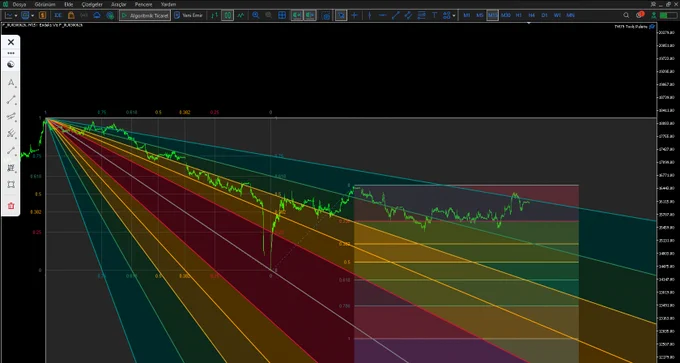
Task: Open the Çizelgeler menu
Action: [x=92, y=4]
